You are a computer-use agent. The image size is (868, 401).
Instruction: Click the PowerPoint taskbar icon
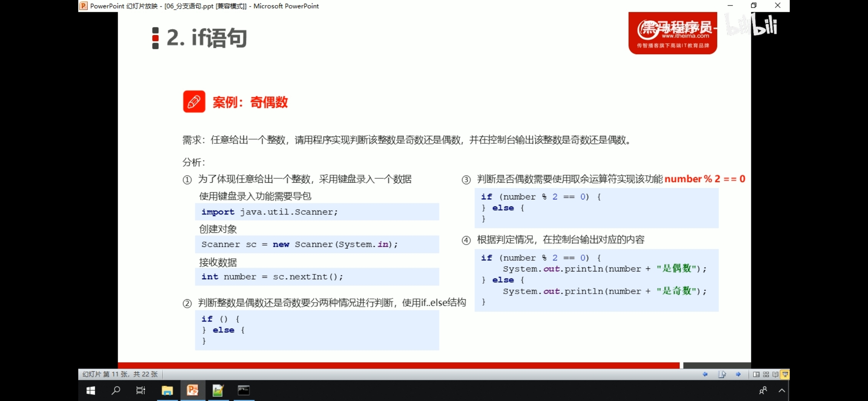point(193,391)
